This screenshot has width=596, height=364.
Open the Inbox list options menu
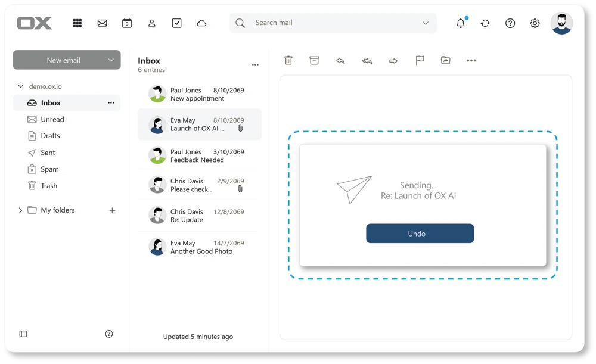point(255,65)
